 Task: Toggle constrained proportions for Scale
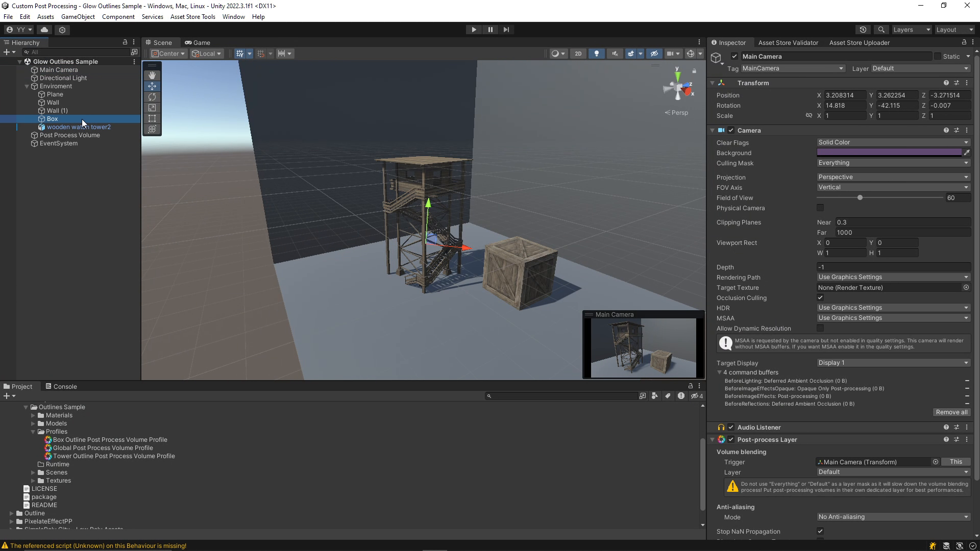808,116
